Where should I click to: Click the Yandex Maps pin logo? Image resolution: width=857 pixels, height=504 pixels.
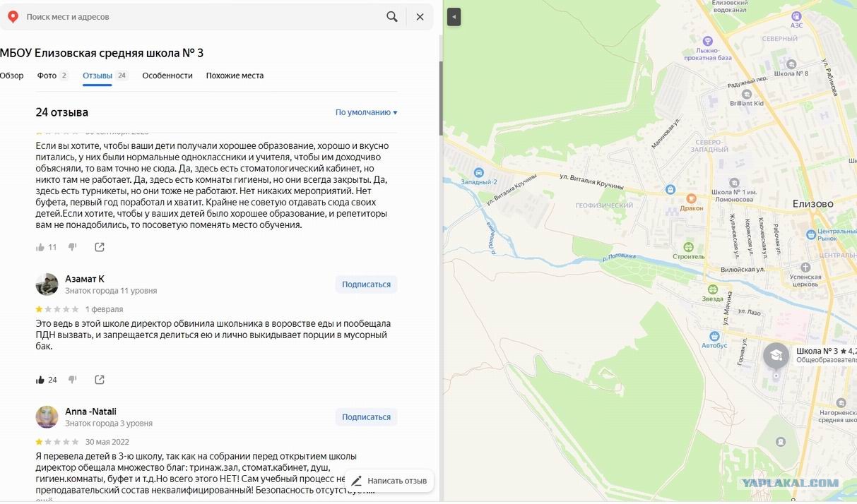pos(12,16)
